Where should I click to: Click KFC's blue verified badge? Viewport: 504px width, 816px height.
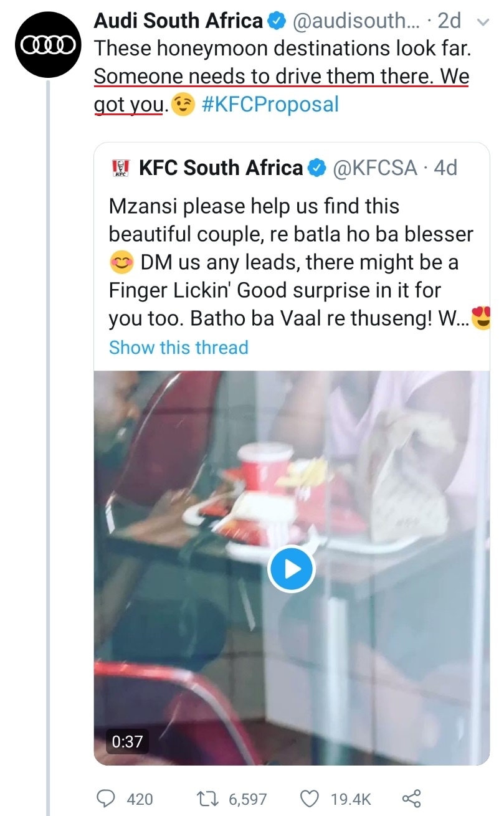[318, 168]
